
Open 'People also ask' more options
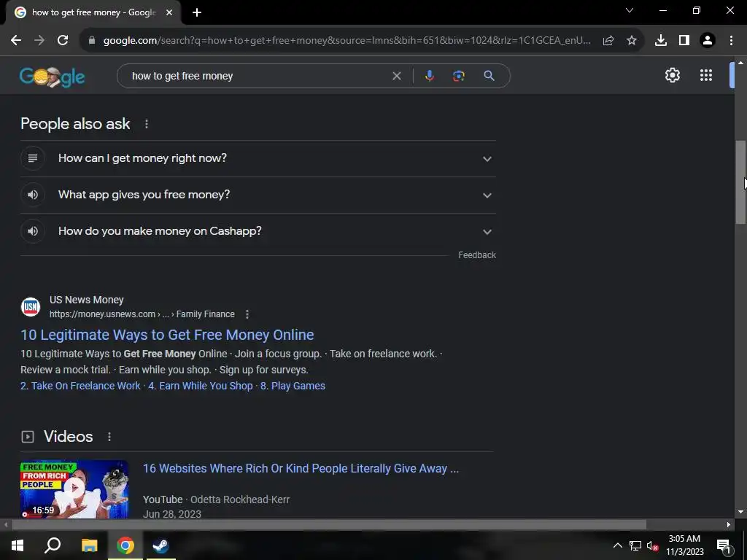146,124
